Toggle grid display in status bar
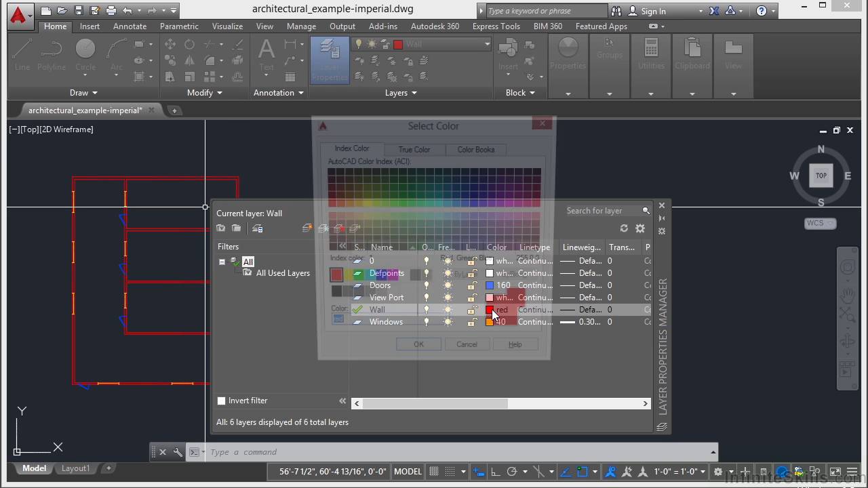Screen dimensions: 868x488 [x=434, y=472]
